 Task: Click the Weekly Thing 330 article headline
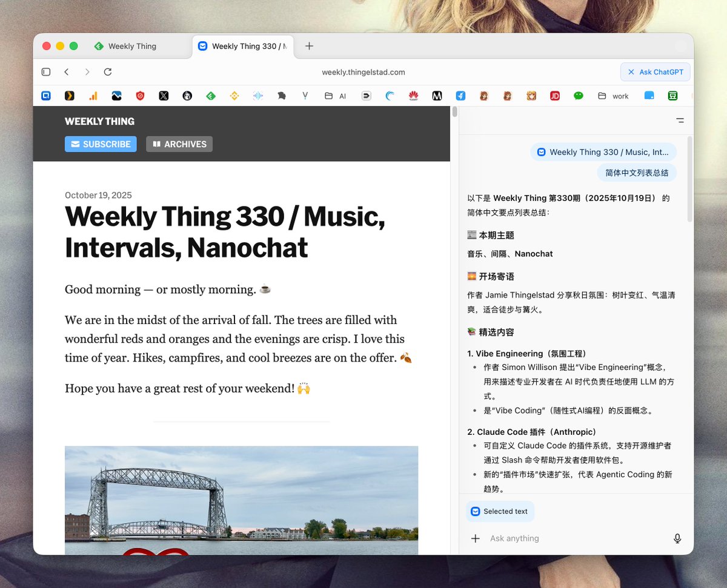coord(225,232)
